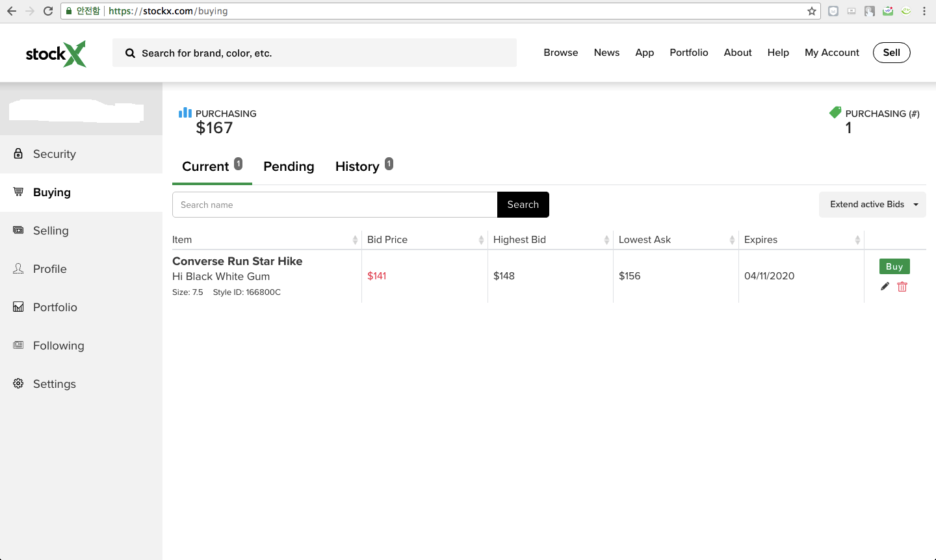936x560 pixels.
Task: Click the $167 purchasing total
Action: (214, 128)
